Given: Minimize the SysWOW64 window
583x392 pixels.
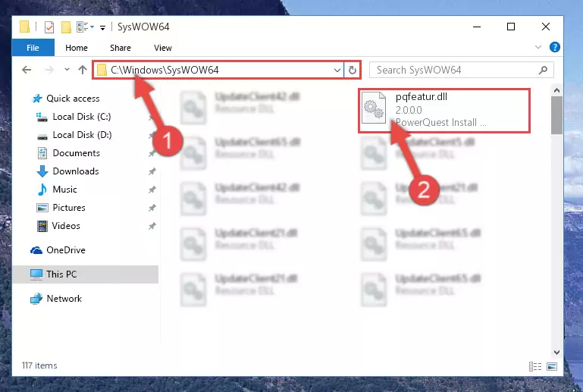Looking at the screenshot, I should tap(477, 27).
